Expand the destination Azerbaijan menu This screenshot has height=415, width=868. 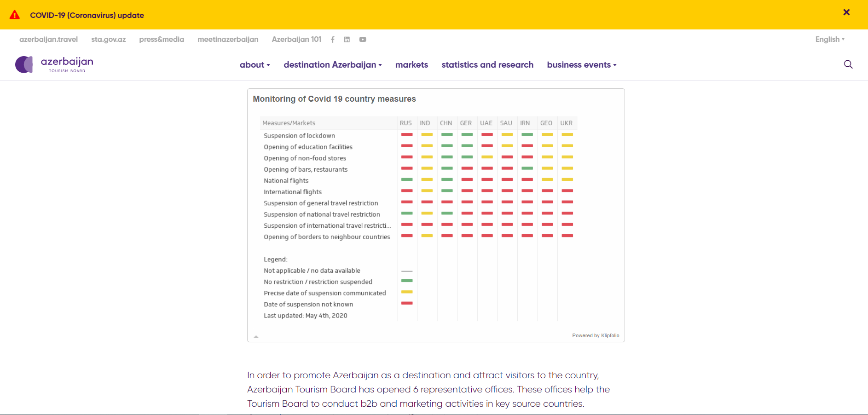point(333,65)
